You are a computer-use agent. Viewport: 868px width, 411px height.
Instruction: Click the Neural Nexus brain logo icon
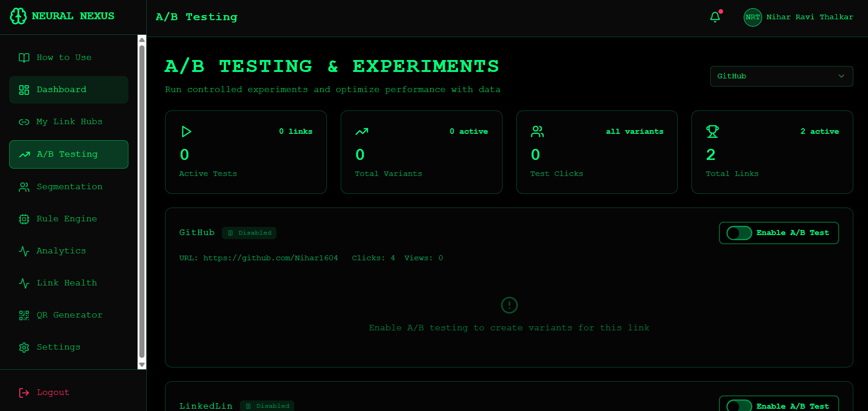pos(18,16)
